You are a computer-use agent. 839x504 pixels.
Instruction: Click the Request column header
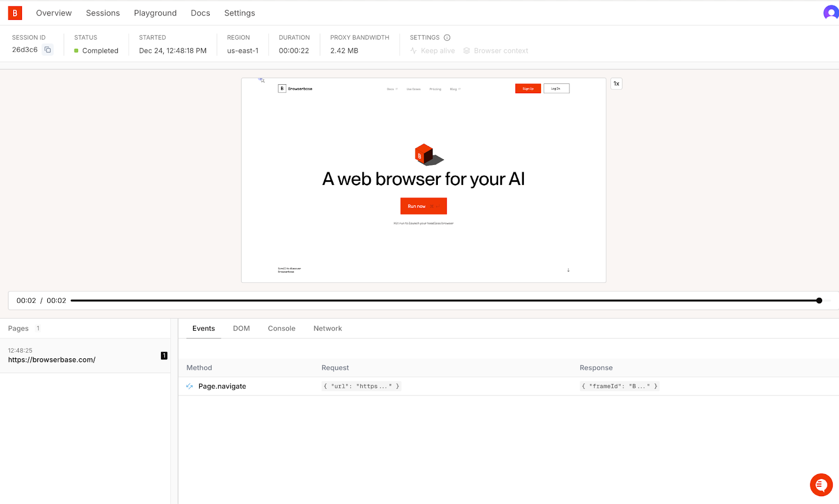click(x=335, y=368)
